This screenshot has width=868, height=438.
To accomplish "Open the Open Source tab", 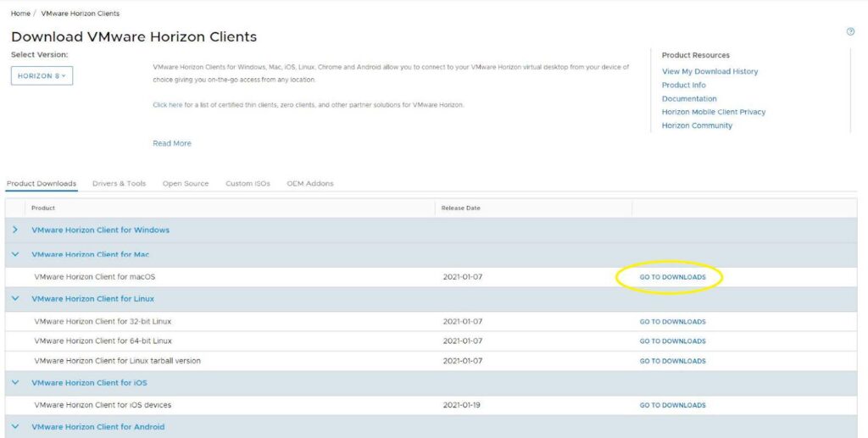I will [186, 184].
